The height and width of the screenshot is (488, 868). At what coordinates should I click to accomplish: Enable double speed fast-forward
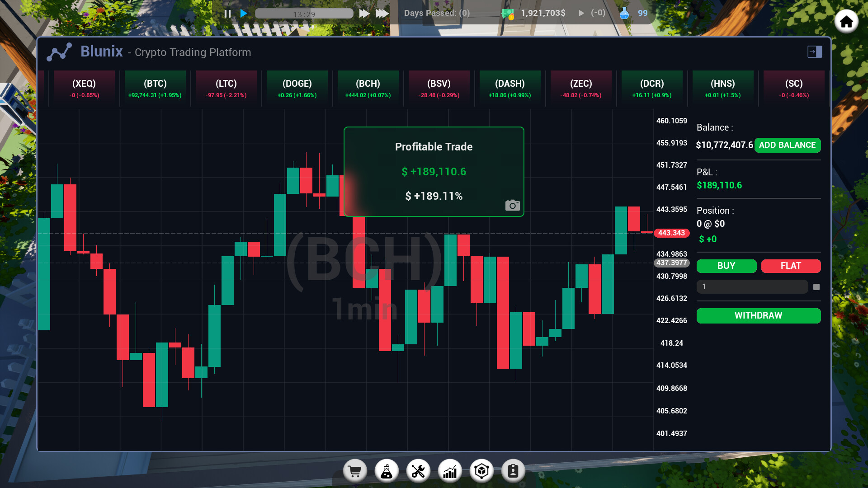pos(364,14)
